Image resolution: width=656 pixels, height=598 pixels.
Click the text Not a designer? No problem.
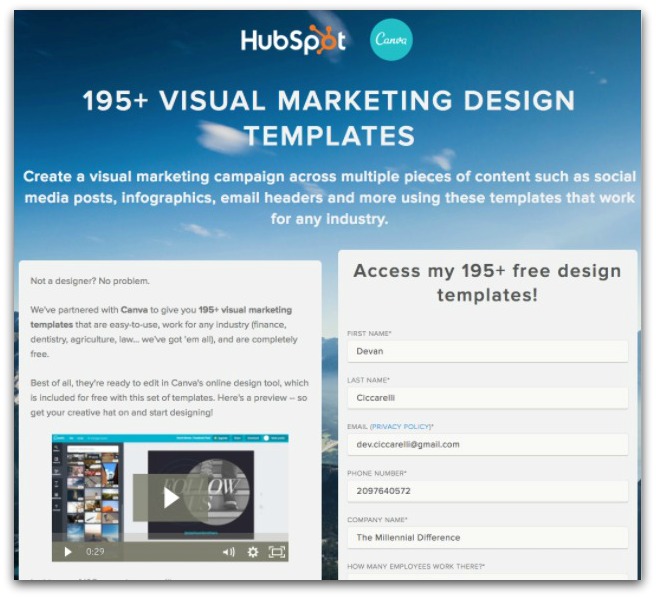point(90,281)
